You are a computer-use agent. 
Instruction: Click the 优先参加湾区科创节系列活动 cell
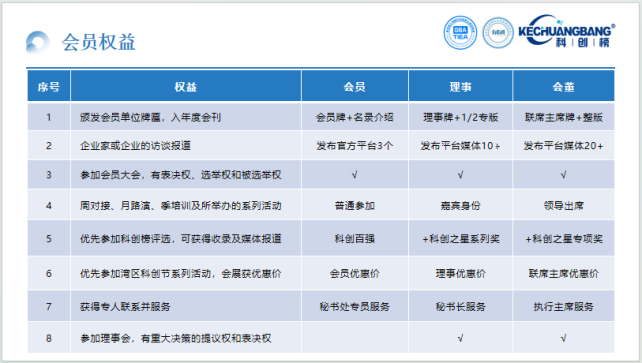186,273
